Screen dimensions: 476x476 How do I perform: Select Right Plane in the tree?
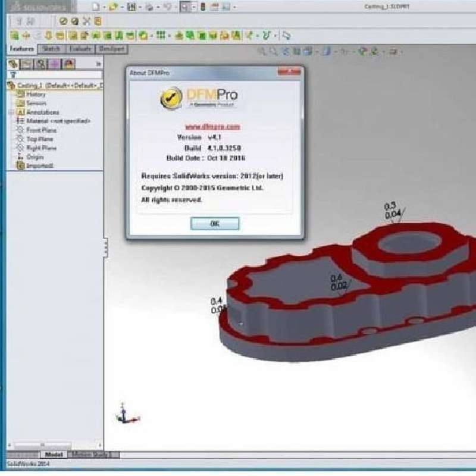pyautogui.click(x=37, y=148)
